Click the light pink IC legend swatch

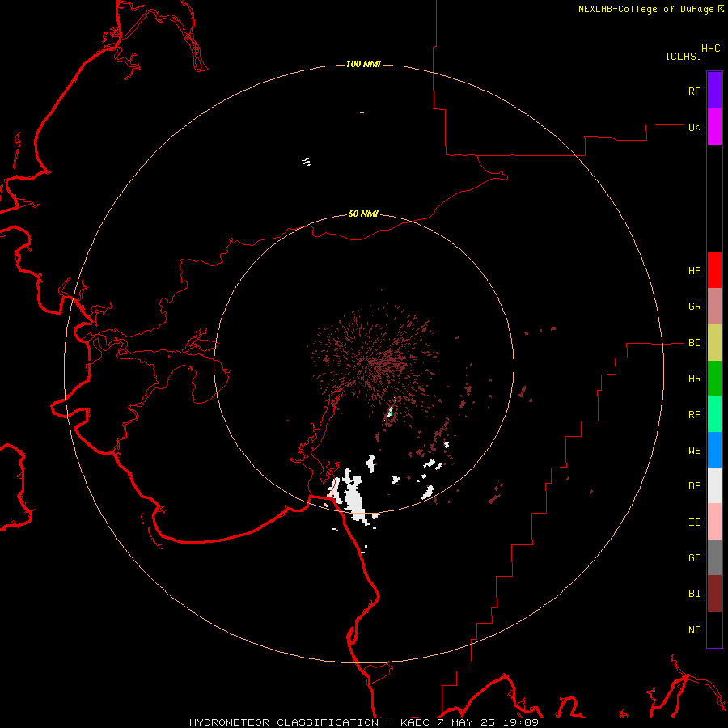714,522
